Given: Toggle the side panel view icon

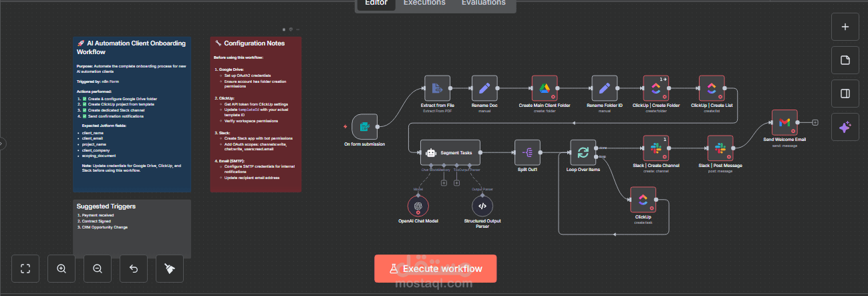Looking at the screenshot, I should coord(845,94).
